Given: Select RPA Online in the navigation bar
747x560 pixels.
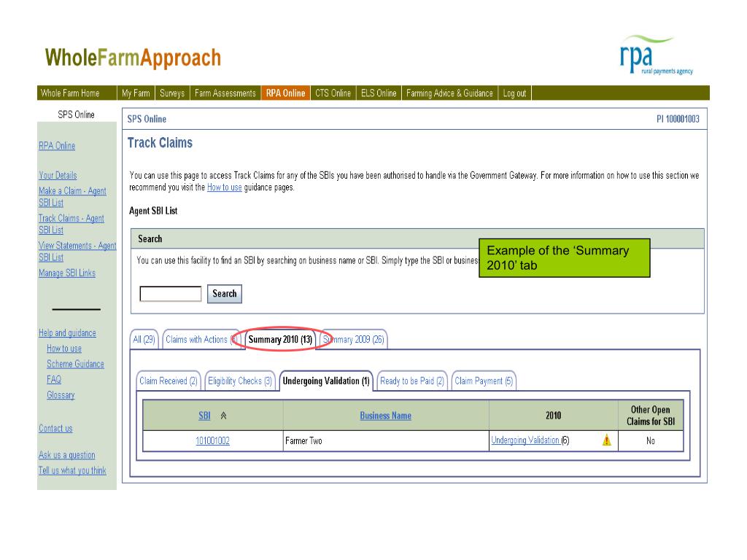Looking at the screenshot, I should (x=285, y=93).
